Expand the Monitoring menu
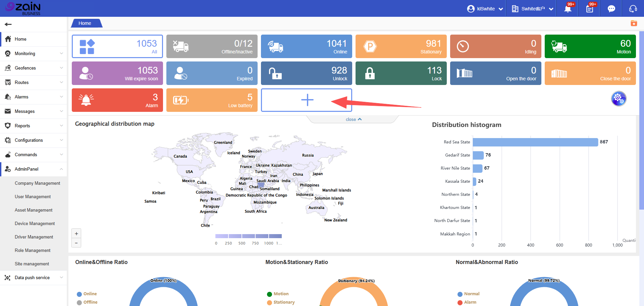Viewport: 644px width, 306px height. pyautogui.click(x=34, y=54)
